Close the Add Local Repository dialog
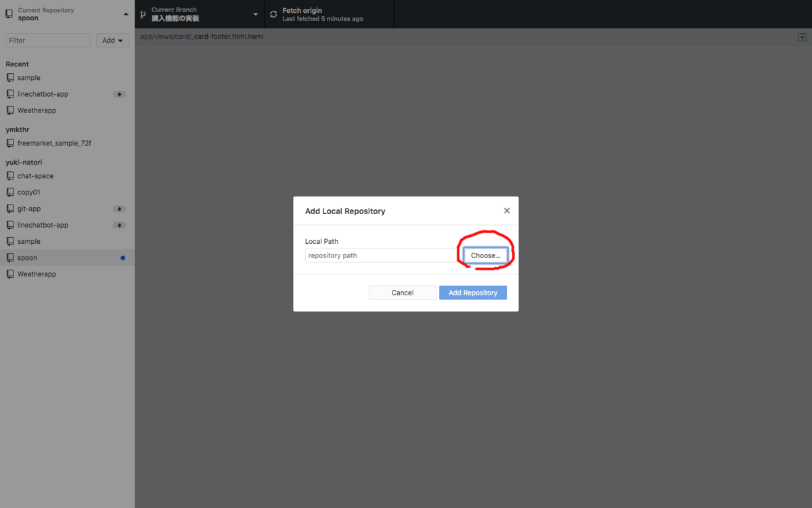This screenshot has height=508, width=812. point(507,211)
